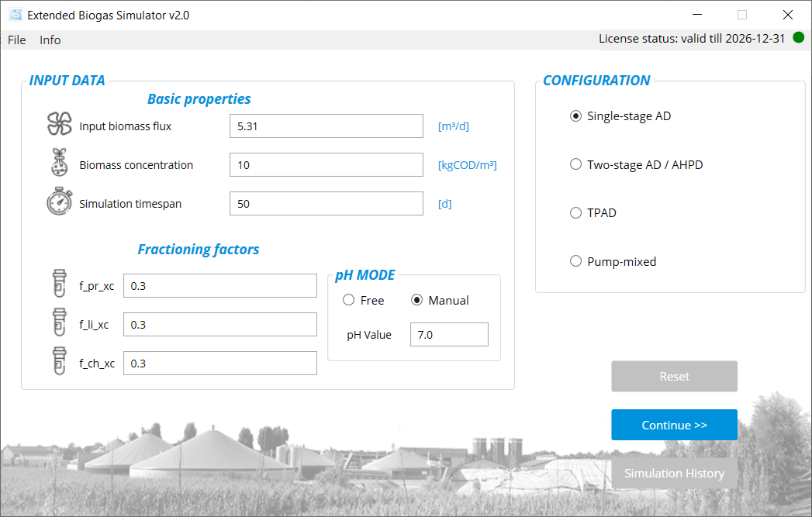The image size is (812, 517).
Task: Click the 'Simulation timespan' label
Action: coord(130,204)
